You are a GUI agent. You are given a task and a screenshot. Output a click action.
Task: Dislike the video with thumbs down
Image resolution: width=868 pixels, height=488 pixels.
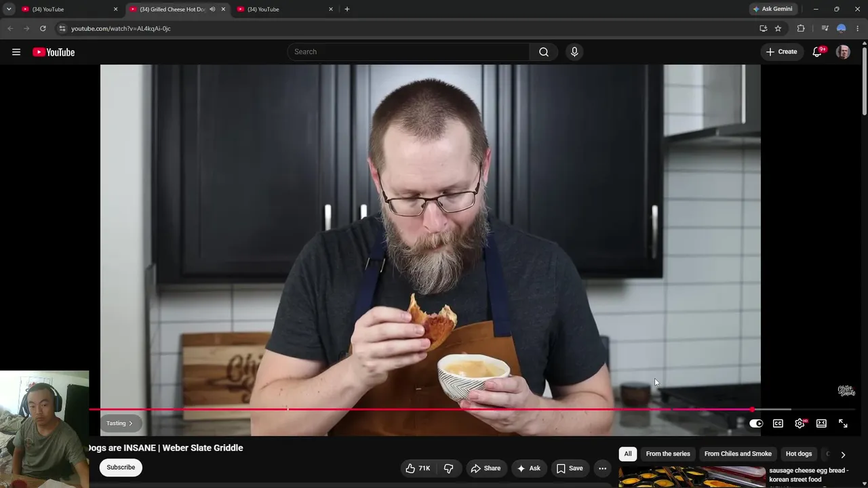[448, 468]
